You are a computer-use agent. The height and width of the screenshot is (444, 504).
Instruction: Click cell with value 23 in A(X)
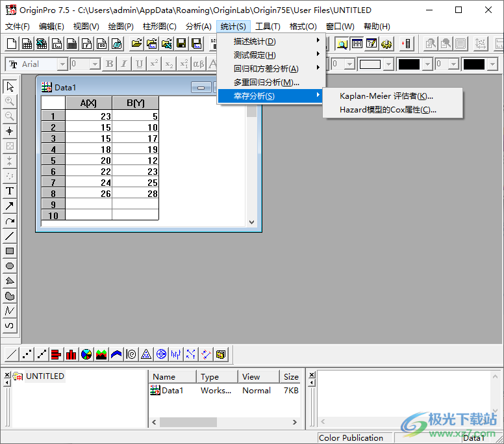[89, 116]
